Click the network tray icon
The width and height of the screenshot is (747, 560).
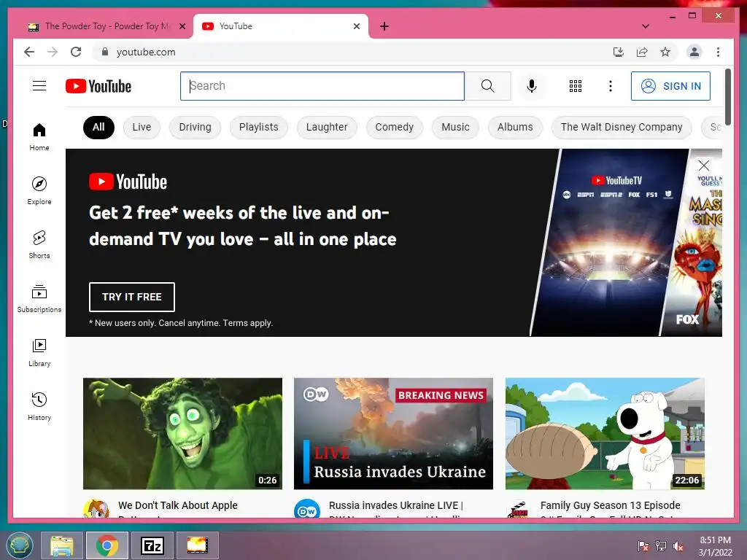[x=661, y=546]
